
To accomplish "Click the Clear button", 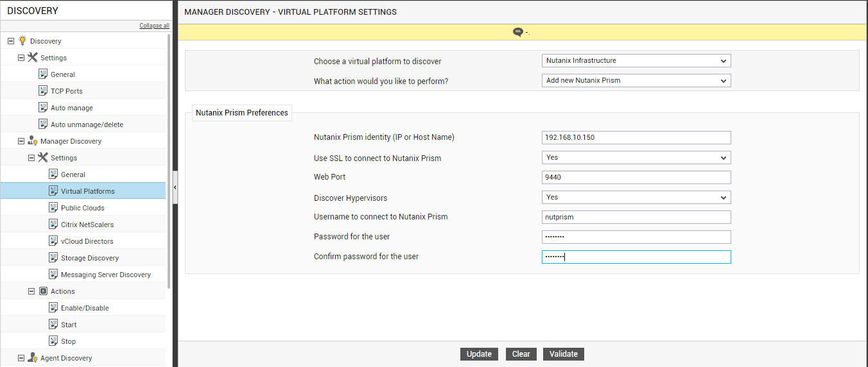I will (x=521, y=354).
